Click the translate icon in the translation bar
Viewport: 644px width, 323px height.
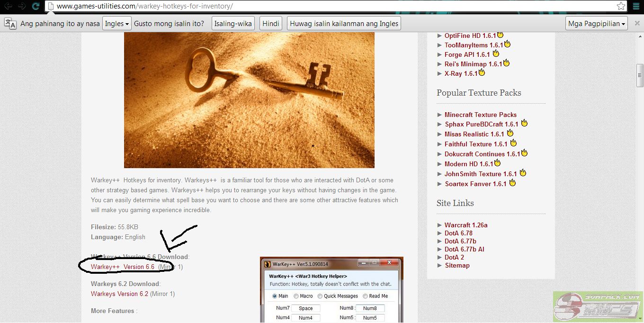(10, 23)
